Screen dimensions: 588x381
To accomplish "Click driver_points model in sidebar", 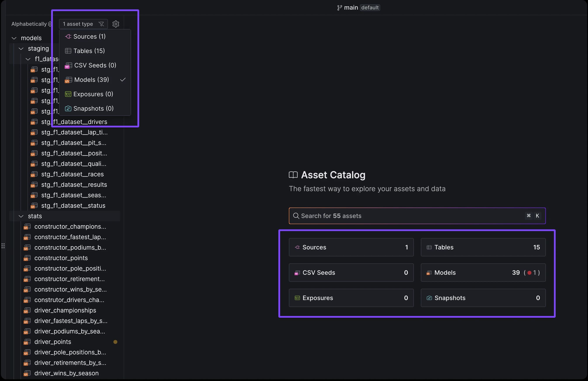I will point(53,342).
